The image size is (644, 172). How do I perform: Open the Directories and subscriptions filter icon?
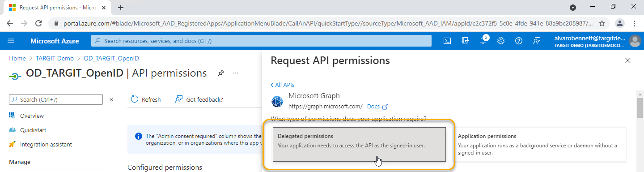[x=465, y=41]
